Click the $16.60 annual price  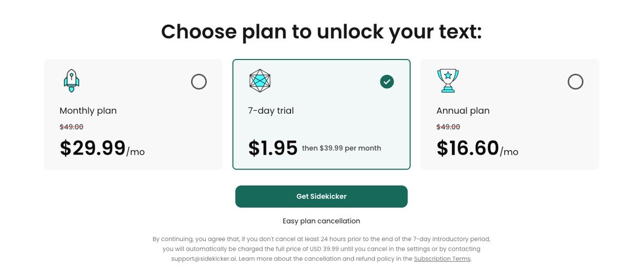click(x=468, y=148)
